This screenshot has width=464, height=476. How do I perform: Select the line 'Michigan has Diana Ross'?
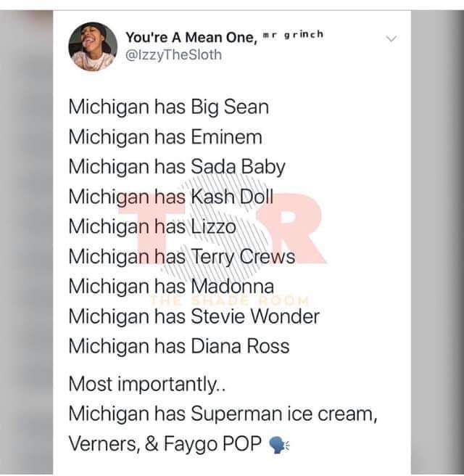tap(179, 346)
